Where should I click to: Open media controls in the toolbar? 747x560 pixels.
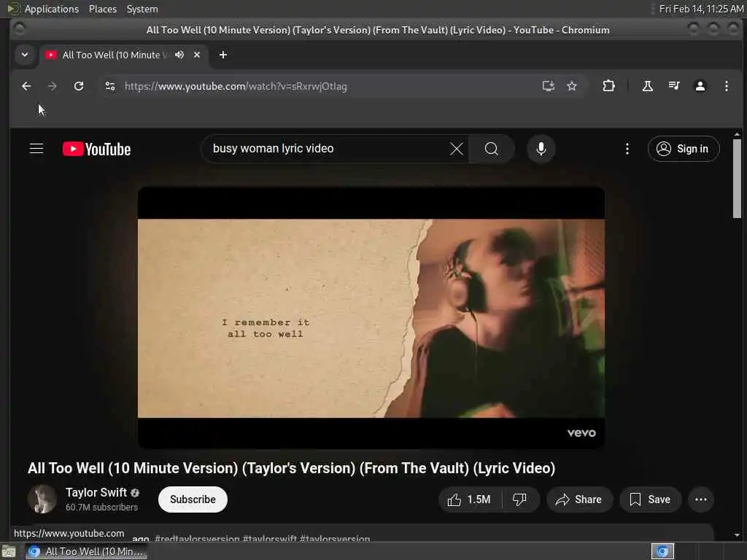tap(673, 86)
